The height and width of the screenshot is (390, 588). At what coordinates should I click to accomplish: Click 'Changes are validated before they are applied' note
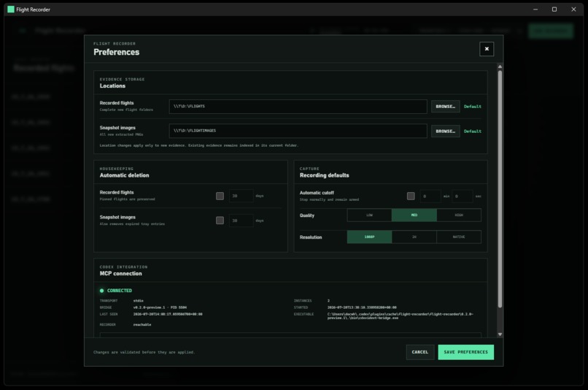point(144,352)
